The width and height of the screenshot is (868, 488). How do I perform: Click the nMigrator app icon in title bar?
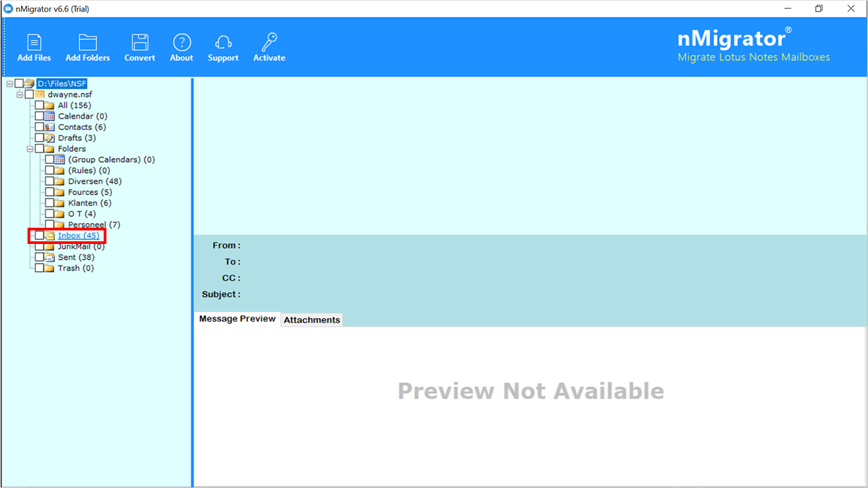point(8,9)
